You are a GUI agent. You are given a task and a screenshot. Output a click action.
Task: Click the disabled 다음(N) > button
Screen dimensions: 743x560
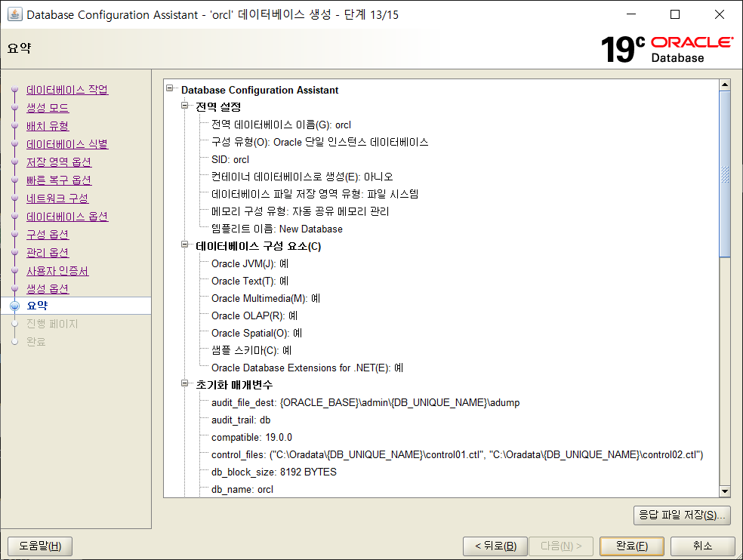(560, 546)
